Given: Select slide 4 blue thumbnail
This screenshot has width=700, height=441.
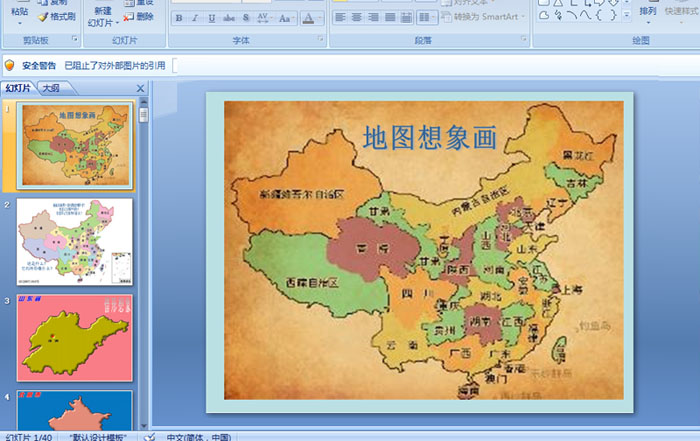Looking at the screenshot, I should (x=75, y=410).
